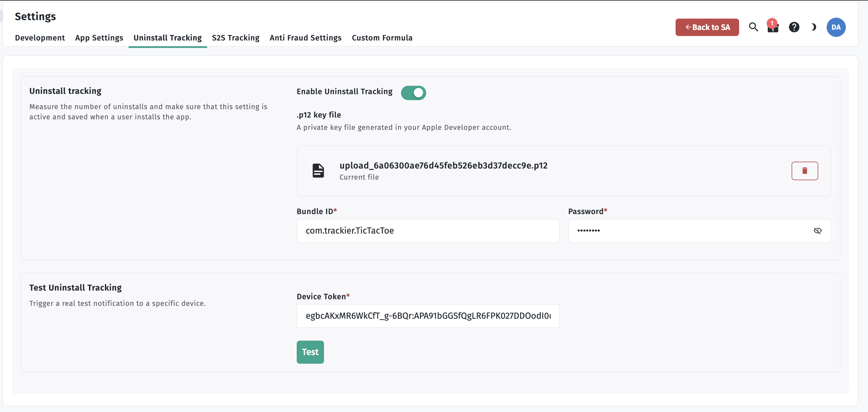
Task: Open the DA user avatar menu
Action: [x=836, y=27]
